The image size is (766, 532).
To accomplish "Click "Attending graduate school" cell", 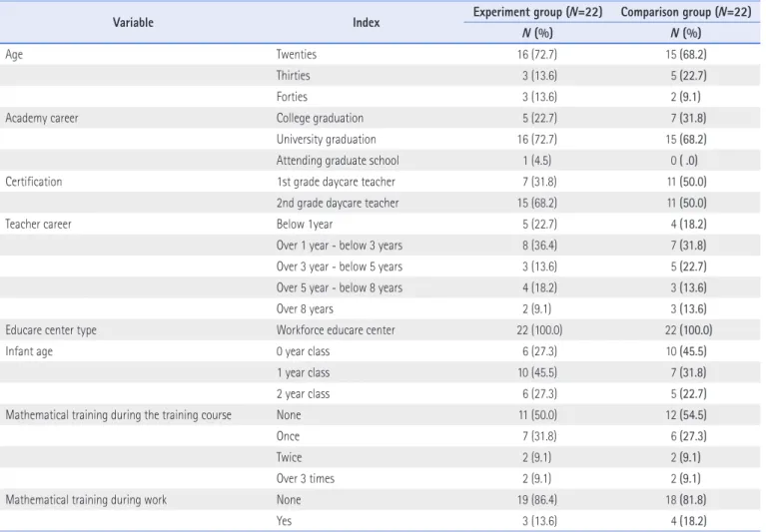I will coord(338,161).
